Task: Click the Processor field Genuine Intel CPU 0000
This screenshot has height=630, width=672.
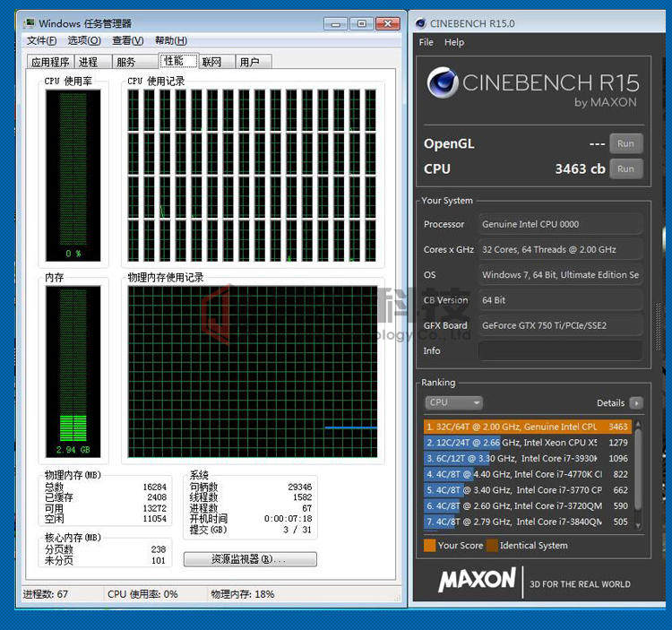Action: click(x=561, y=224)
